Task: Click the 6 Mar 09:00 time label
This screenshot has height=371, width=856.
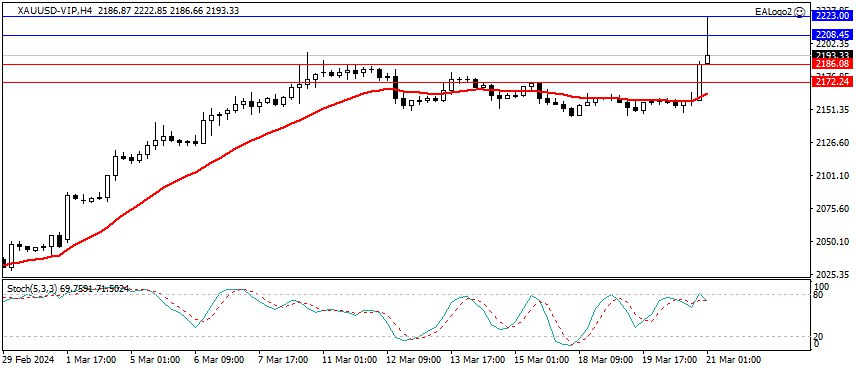Action: coord(218,361)
